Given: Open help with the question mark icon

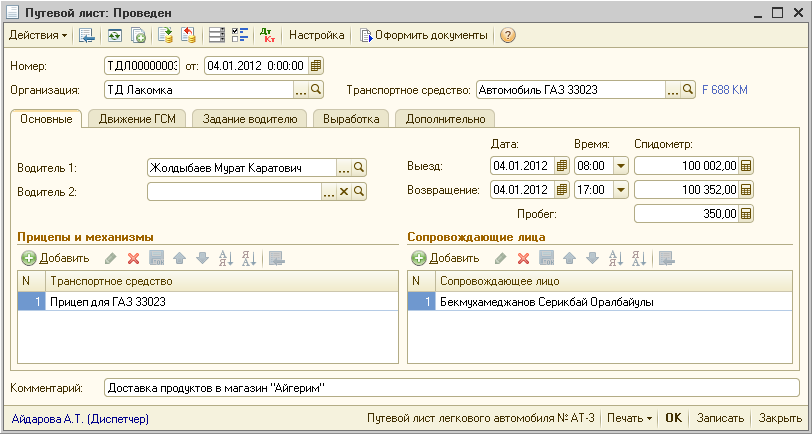Looking at the screenshot, I should 508,35.
